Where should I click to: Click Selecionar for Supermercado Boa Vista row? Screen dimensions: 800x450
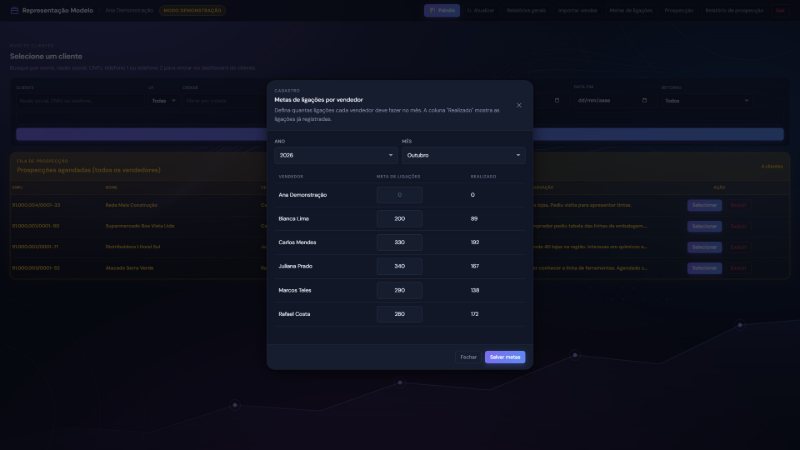[704, 226]
